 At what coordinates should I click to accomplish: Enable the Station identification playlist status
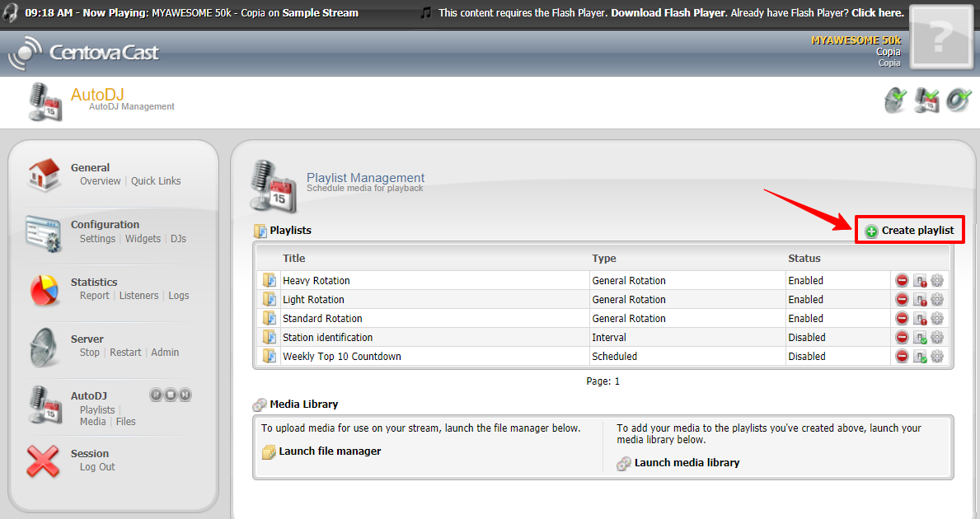[x=920, y=338]
